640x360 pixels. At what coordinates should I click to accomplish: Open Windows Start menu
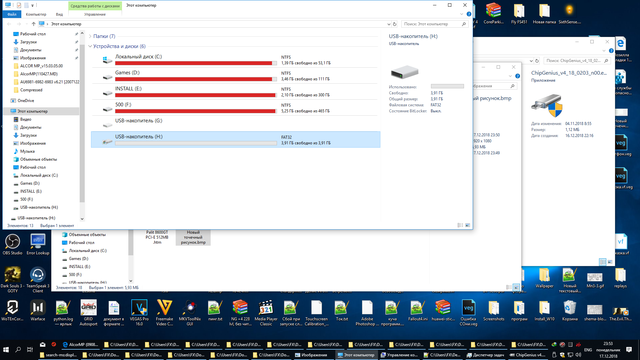click(x=6, y=350)
